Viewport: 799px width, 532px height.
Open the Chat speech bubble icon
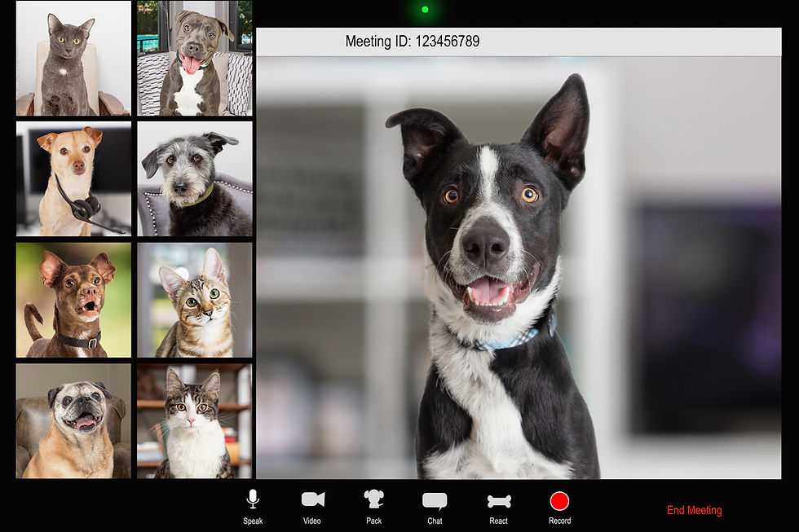click(435, 502)
